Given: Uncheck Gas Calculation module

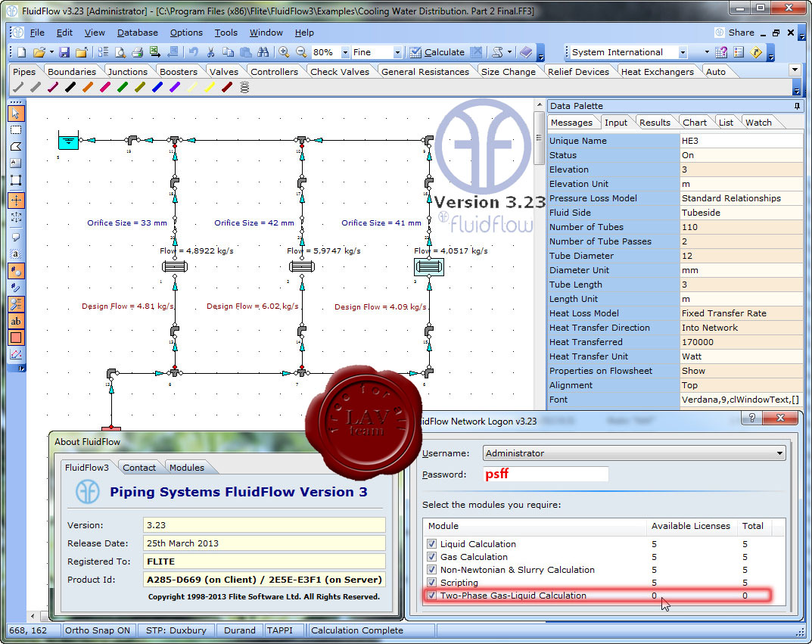Looking at the screenshot, I should [431, 557].
